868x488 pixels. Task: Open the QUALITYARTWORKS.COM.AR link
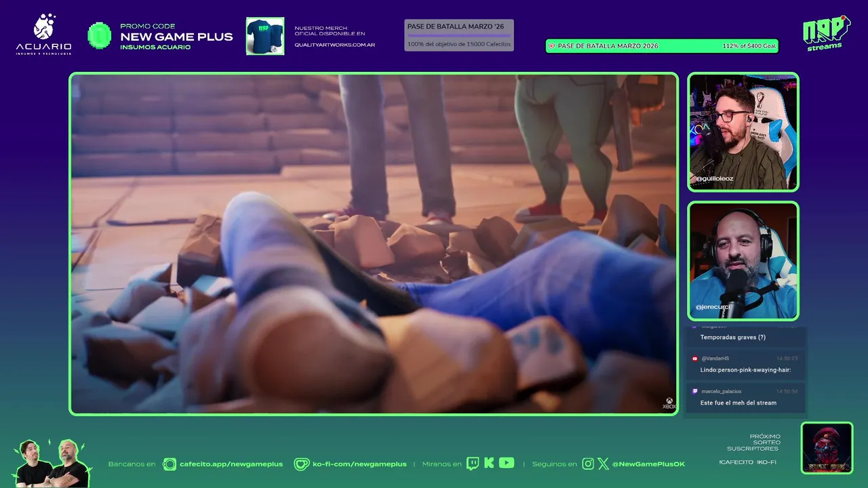(x=334, y=45)
